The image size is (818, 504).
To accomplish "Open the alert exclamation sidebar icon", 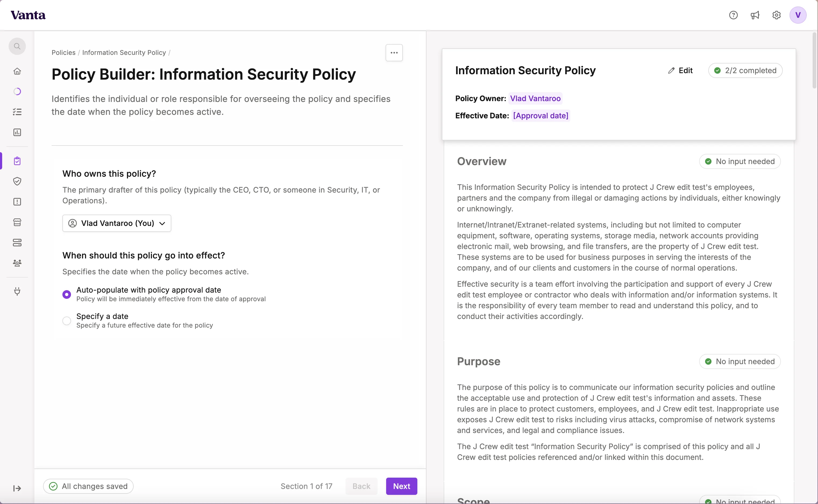I will click(17, 202).
